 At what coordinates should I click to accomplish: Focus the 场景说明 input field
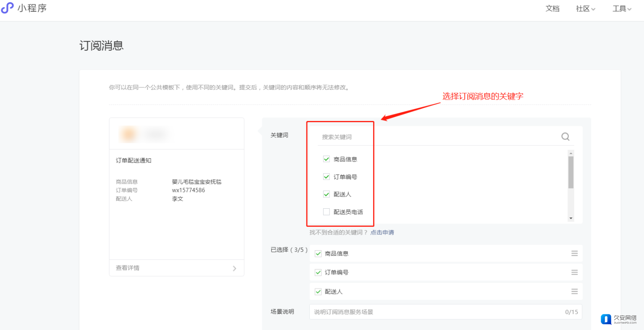point(437,312)
